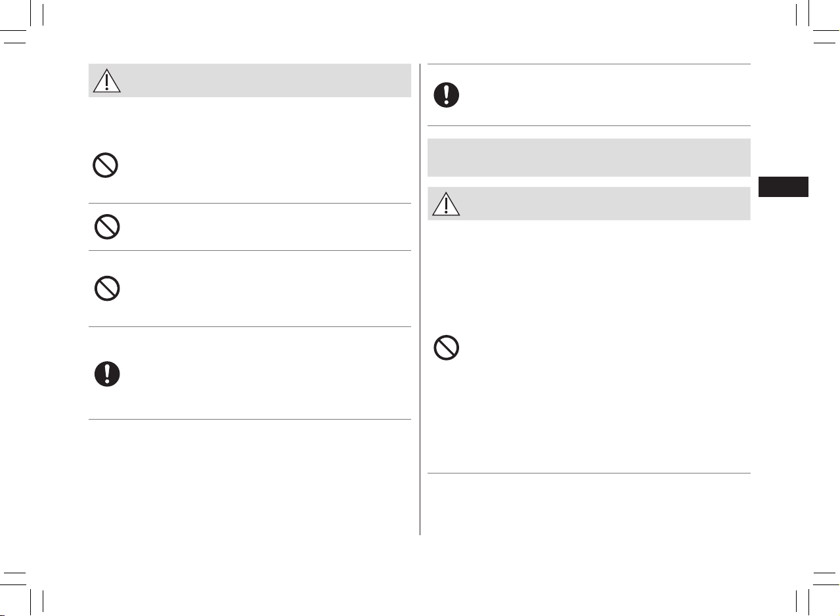
Task: Click the black index tab on right edge
Action: click(x=783, y=186)
